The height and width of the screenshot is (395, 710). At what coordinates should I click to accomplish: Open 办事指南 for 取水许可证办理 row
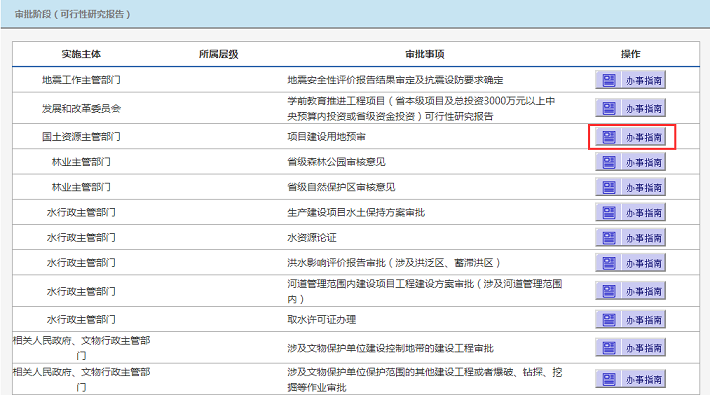[630, 320]
